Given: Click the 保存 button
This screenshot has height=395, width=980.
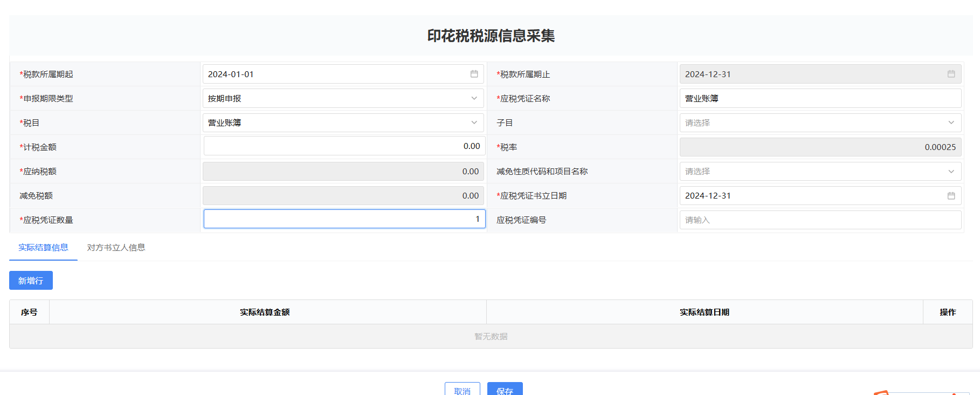Looking at the screenshot, I should pos(505,390).
